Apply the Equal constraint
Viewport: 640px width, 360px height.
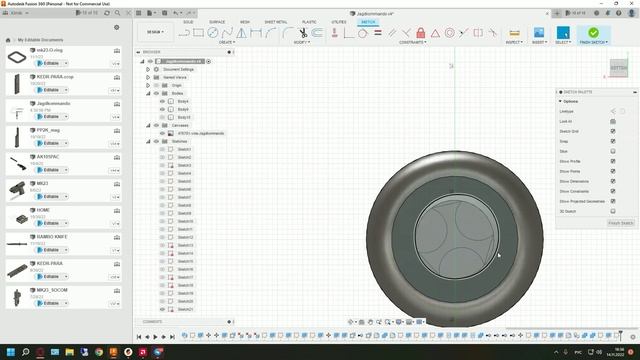click(x=378, y=33)
